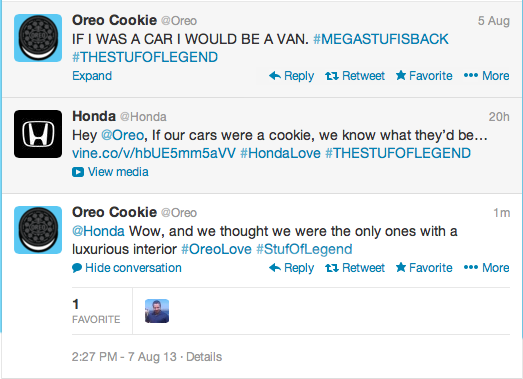Open the #MEGASTUFISBACK hashtag
Screen dimensions: 523x379
pos(381,39)
